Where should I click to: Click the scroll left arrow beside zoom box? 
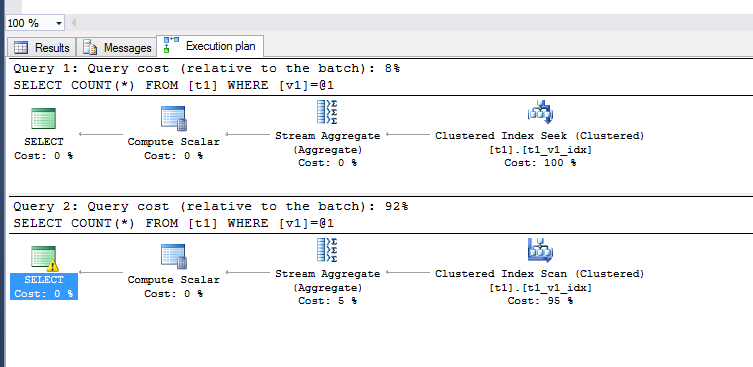pos(73,23)
